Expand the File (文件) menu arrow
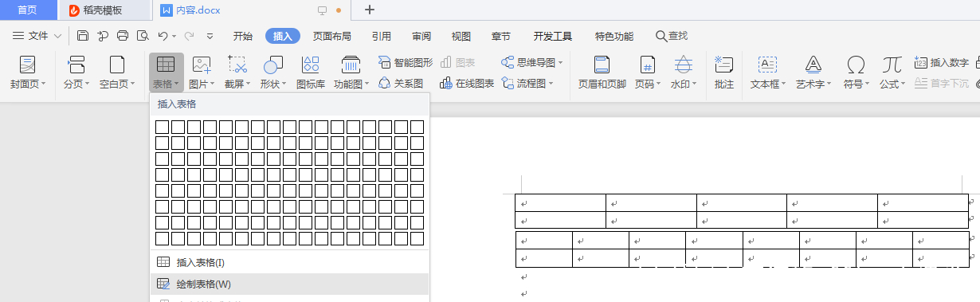 point(58,36)
